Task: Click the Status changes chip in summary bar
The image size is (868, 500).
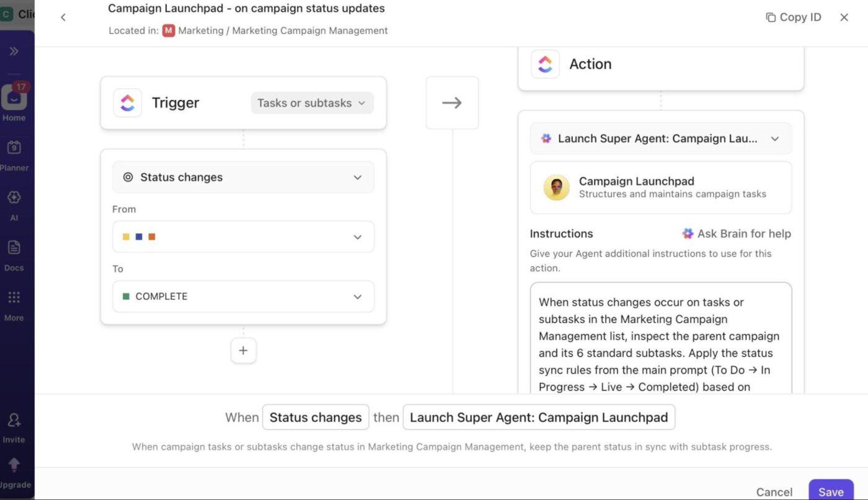Action: [x=315, y=416]
